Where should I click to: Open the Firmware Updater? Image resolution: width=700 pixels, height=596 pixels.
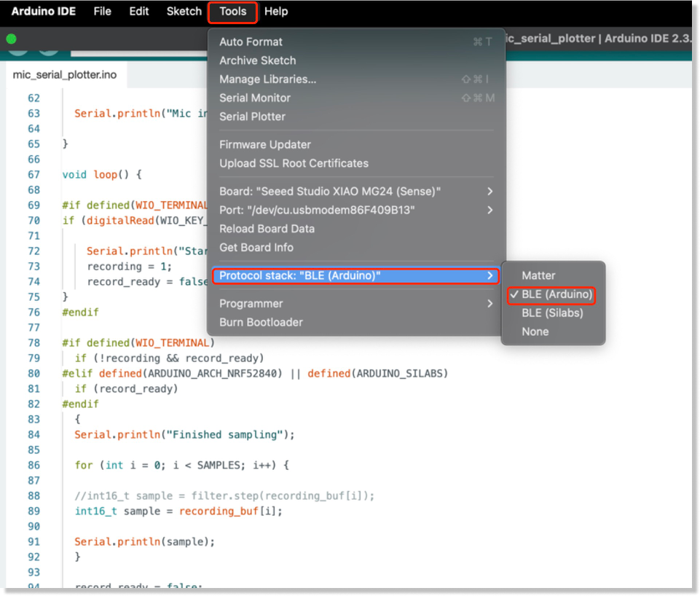355,145
